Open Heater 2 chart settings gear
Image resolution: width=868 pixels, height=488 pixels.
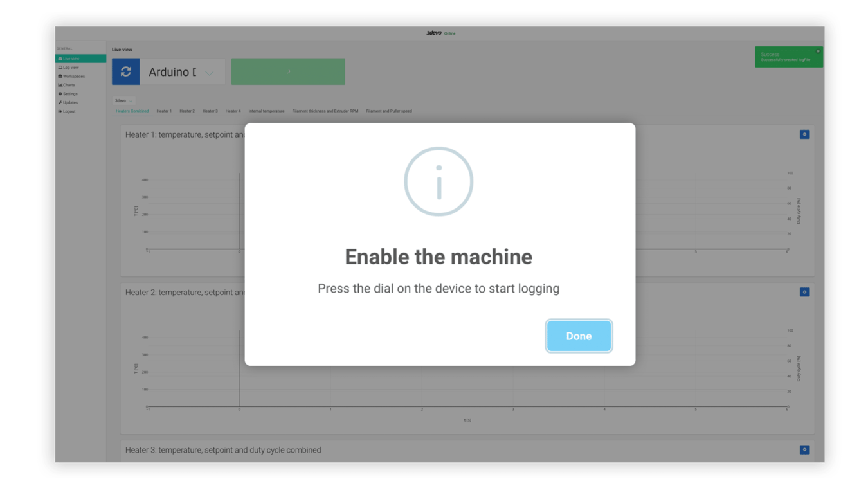[x=804, y=291]
